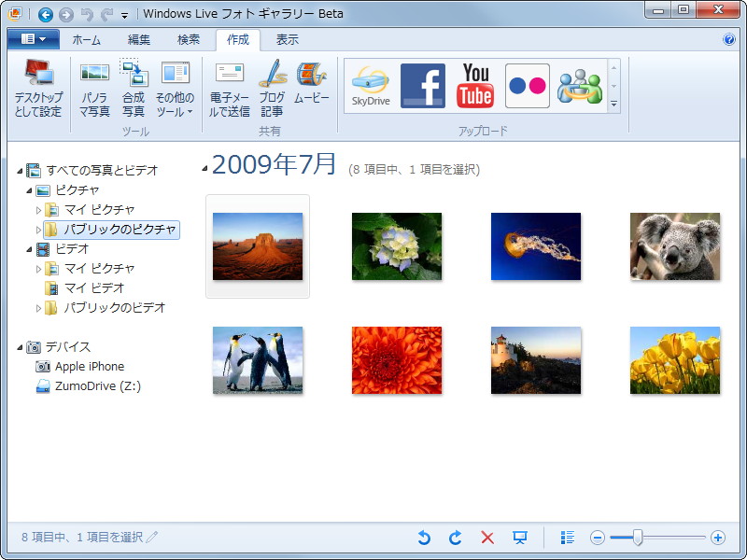Image resolution: width=747 pixels, height=560 pixels.
Task: Switch to the 表示 tab
Action: [x=288, y=40]
